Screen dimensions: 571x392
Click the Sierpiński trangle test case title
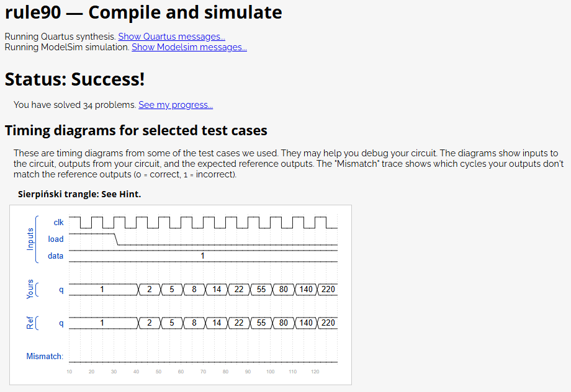pyautogui.click(x=79, y=194)
